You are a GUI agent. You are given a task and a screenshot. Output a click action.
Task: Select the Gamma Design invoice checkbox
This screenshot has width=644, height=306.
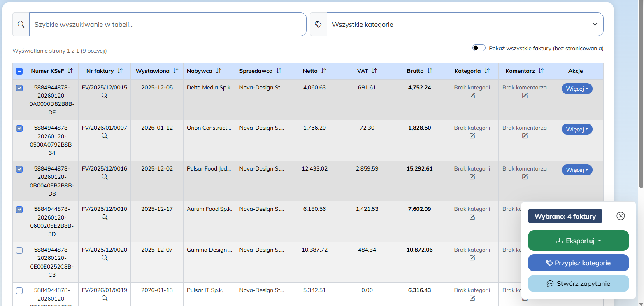click(19, 250)
